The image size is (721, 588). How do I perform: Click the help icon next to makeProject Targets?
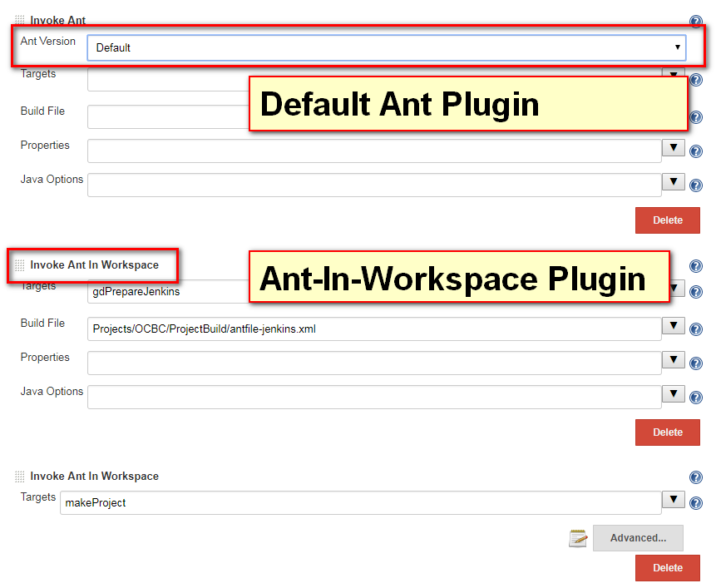(696, 502)
